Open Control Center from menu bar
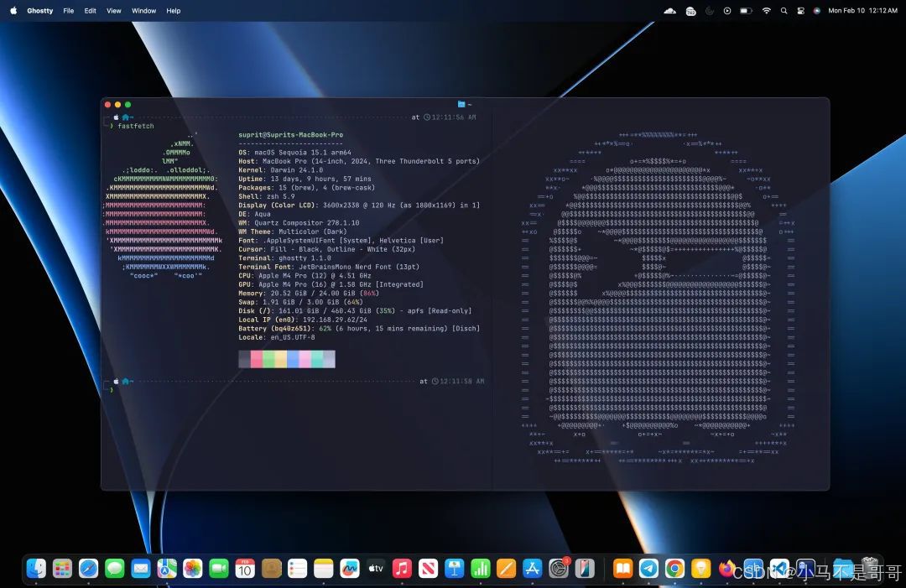 tap(801, 10)
